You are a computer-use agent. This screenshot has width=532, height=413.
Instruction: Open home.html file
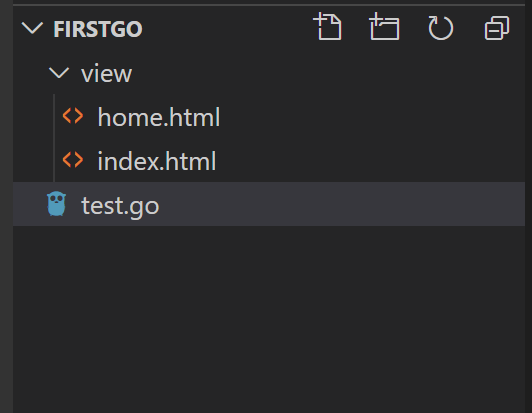[159, 117]
